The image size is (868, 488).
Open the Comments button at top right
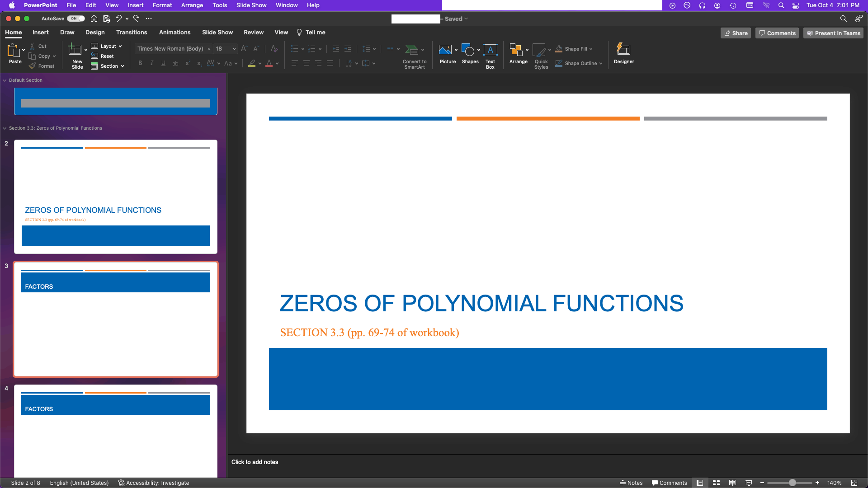(777, 33)
